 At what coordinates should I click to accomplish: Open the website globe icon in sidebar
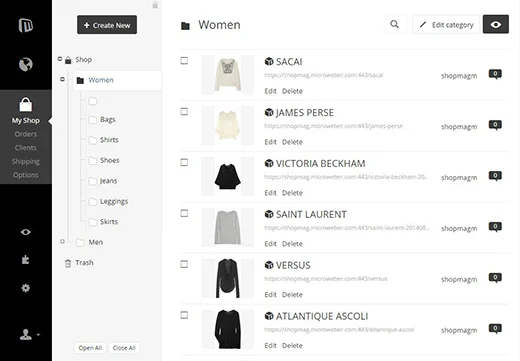coord(26,64)
